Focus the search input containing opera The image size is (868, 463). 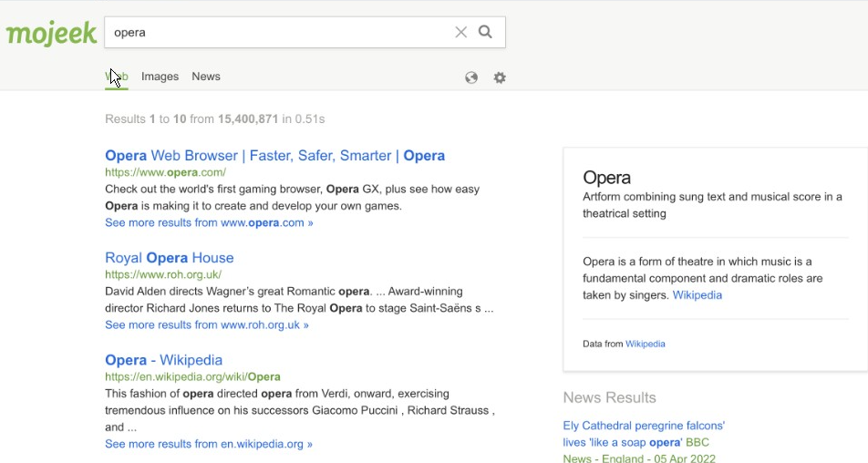278,32
